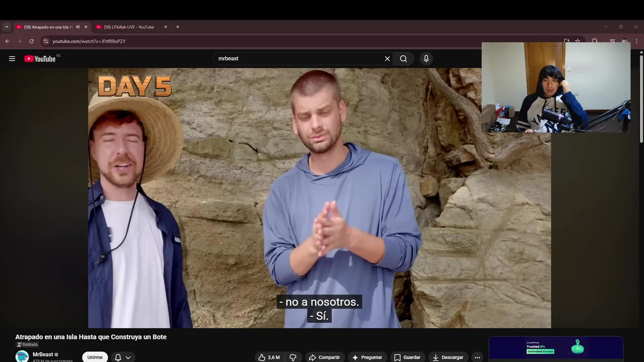Viewport: 644px width, 362px height.
Task: Close the Atrapado en una Isla tab
Action: 86,27
